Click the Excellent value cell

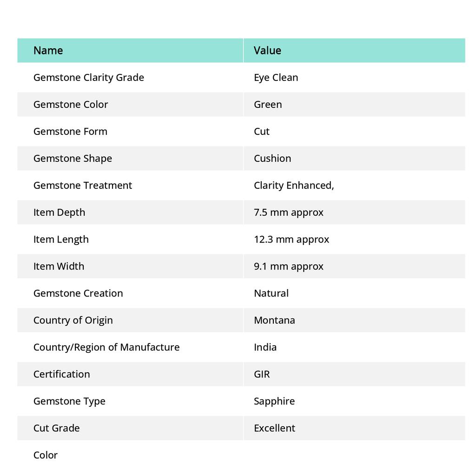(274, 428)
